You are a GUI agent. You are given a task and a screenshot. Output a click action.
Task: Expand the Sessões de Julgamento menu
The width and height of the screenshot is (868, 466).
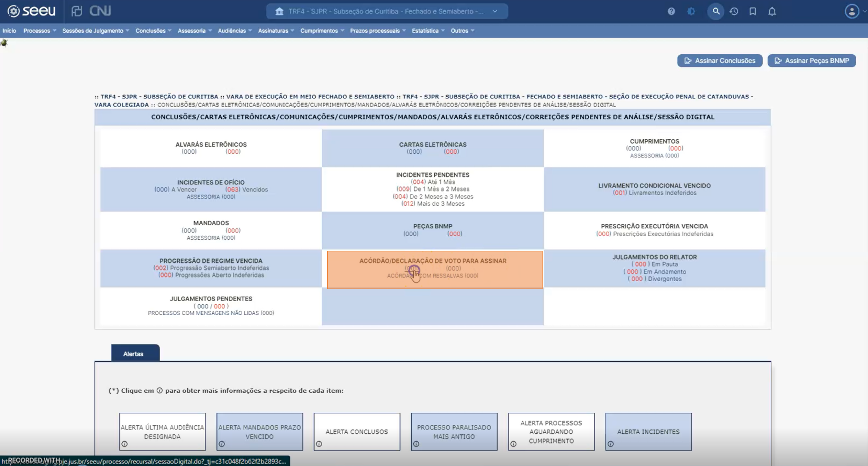96,31
